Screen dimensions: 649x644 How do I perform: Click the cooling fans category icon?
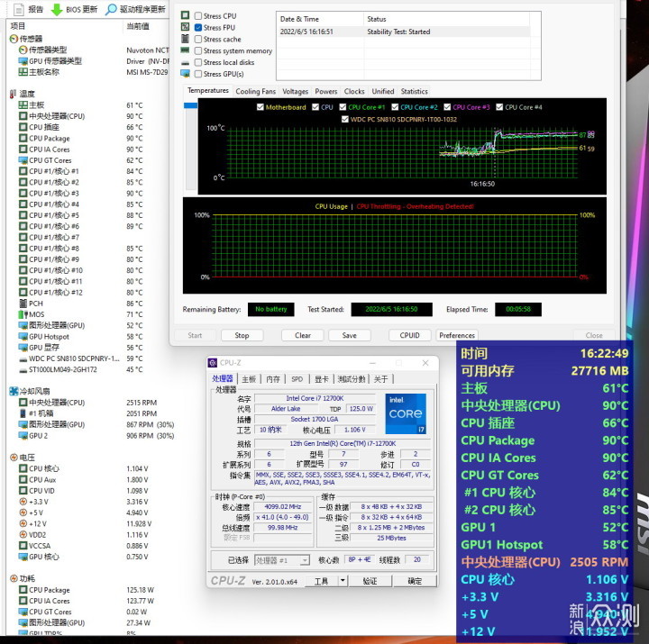point(14,391)
